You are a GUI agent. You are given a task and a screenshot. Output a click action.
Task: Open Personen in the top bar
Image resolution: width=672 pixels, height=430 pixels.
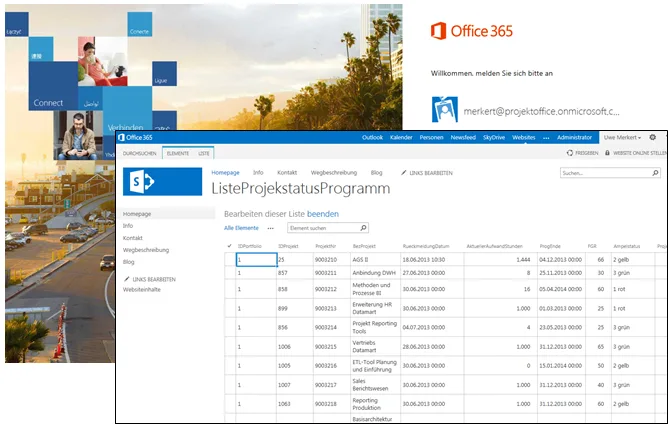tap(431, 138)
